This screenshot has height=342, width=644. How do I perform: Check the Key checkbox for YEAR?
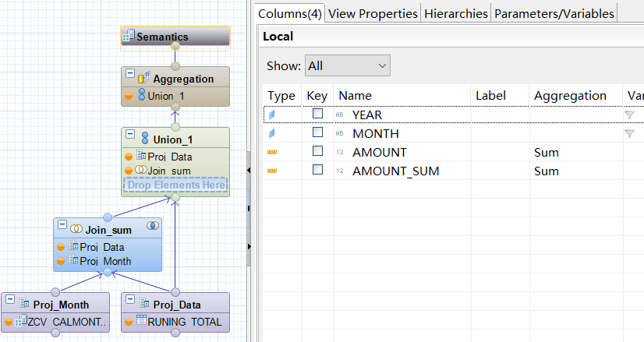317,115
